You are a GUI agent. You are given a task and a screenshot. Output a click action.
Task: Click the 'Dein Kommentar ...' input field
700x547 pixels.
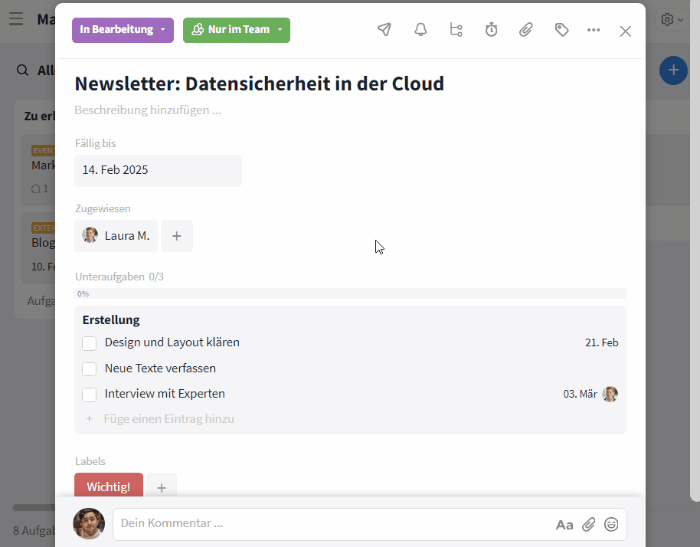330,523
